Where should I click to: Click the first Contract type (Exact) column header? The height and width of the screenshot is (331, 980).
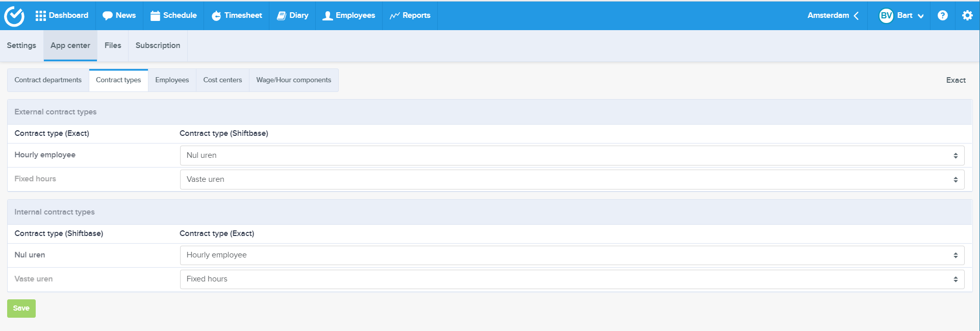(52, 133)
